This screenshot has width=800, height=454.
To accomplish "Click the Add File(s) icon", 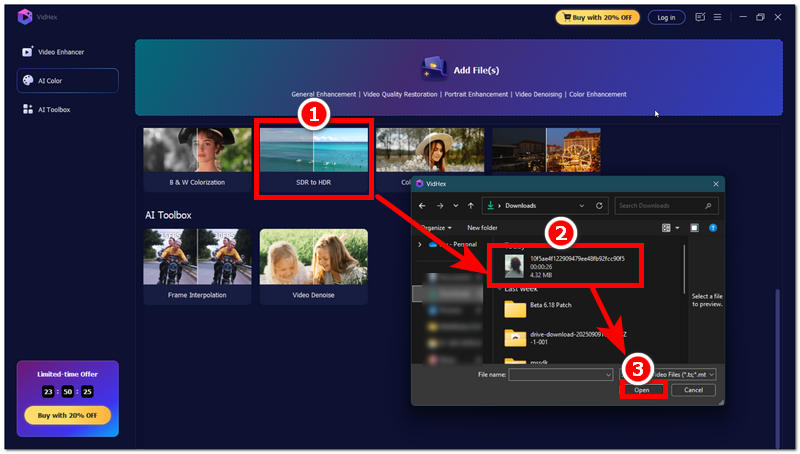I will pos(433,69).
